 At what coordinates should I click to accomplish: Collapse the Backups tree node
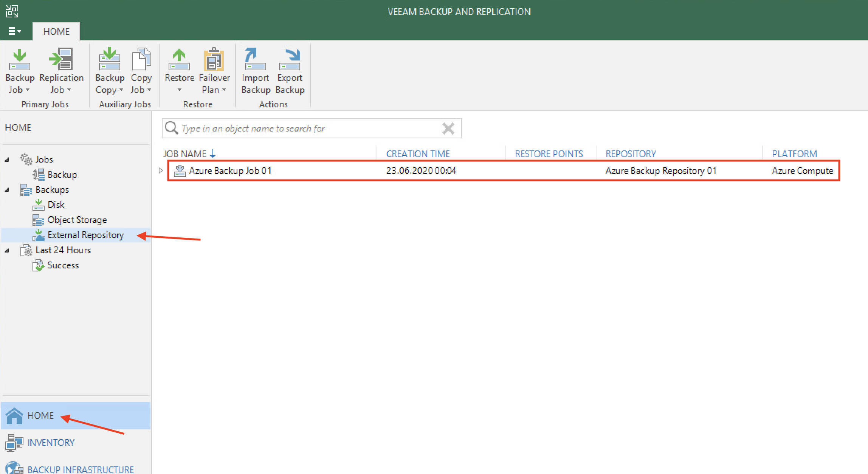coord(7,190)
